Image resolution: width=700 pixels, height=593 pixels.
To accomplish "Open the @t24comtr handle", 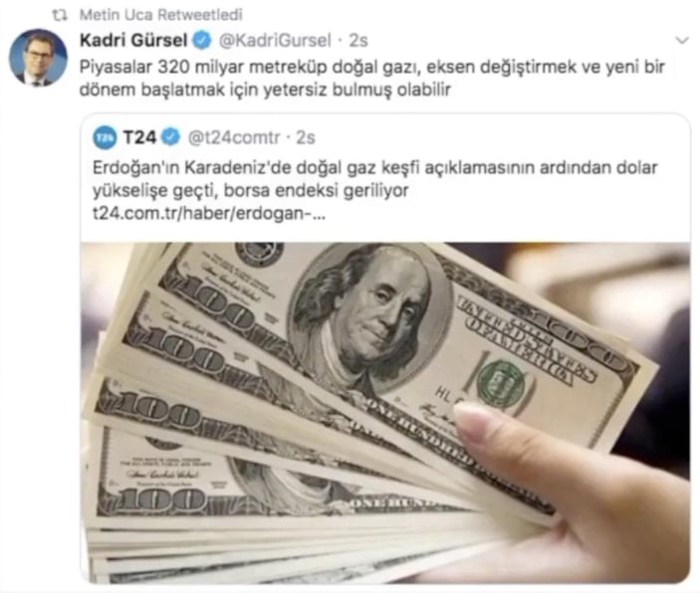I will (x=234, y=137).
